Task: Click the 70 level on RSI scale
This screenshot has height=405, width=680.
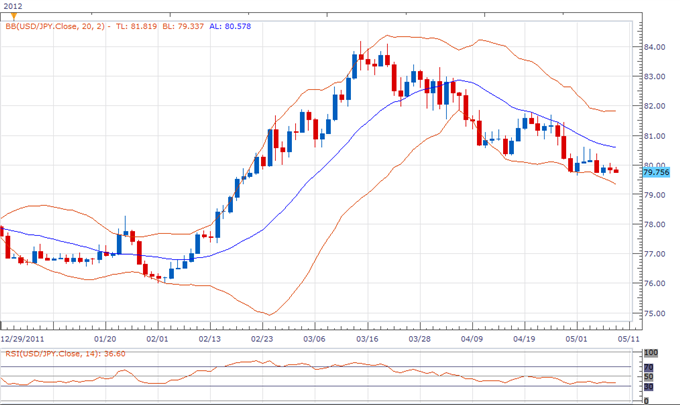Action: [649, 368]
